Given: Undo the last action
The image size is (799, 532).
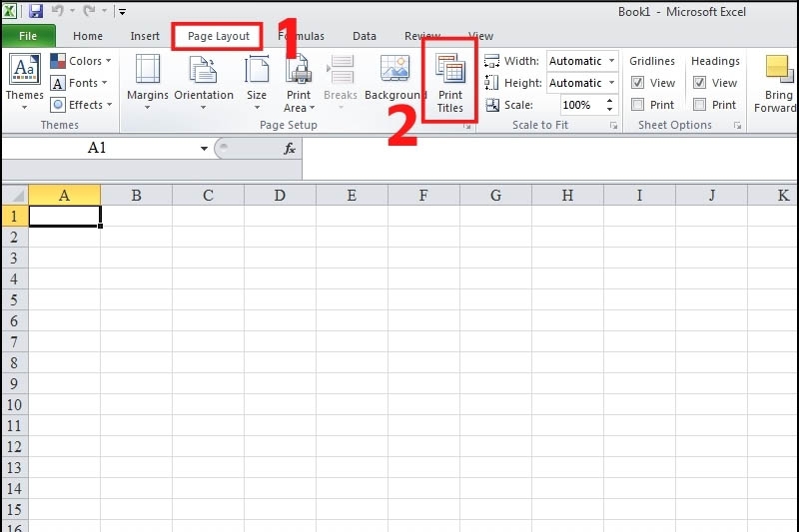Looking at the screenshot, I should point(58,11).
